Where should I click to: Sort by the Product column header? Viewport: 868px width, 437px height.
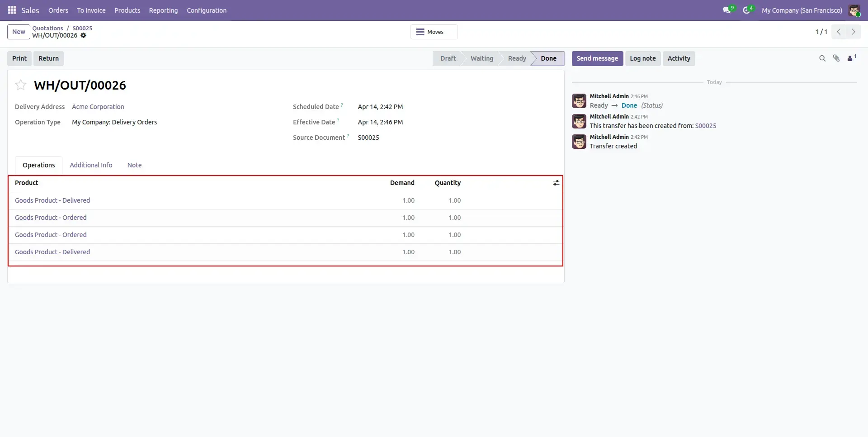click(27, 183)
